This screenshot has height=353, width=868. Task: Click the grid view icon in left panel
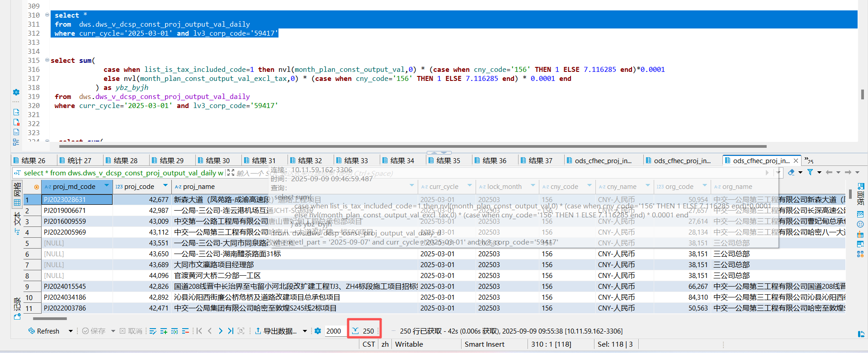pyautogui.click(x=17, y=202)
